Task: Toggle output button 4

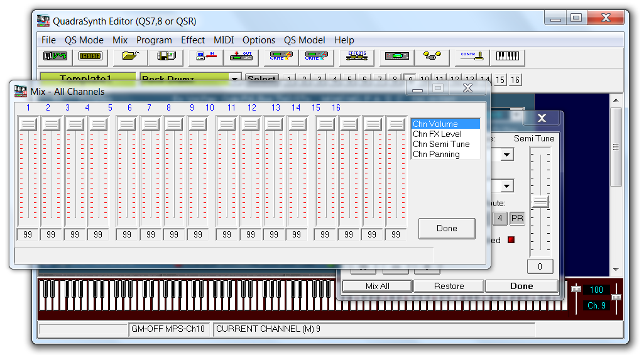Action: (x=499, y=219)
